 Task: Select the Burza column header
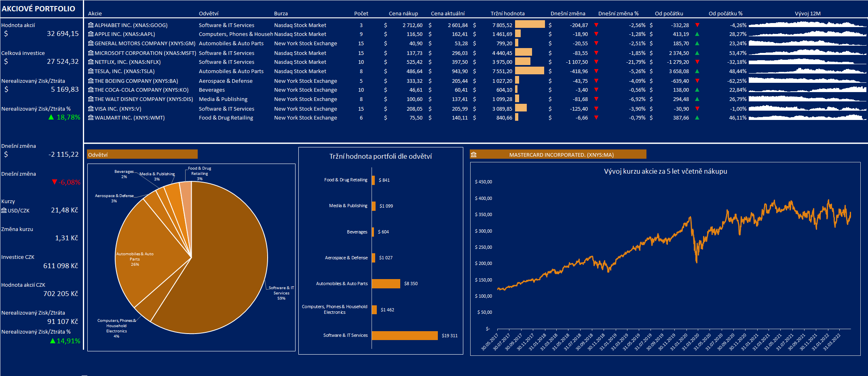point(281,13)
